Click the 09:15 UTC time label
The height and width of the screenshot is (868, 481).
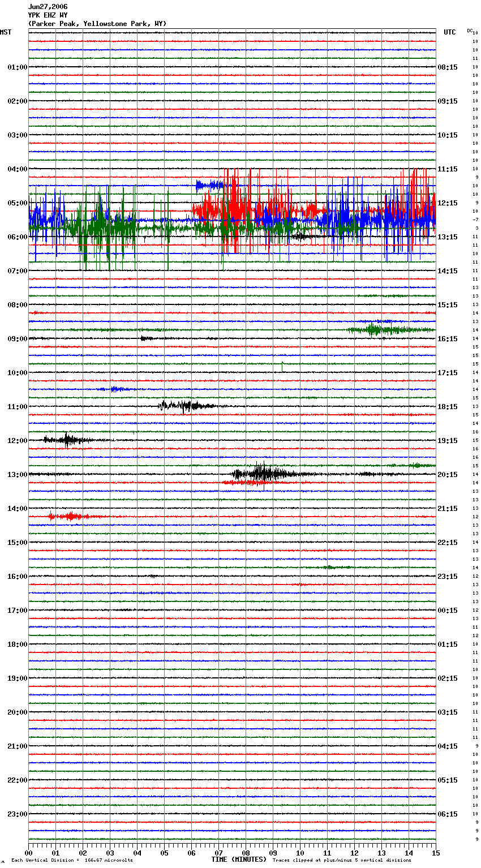448,101
